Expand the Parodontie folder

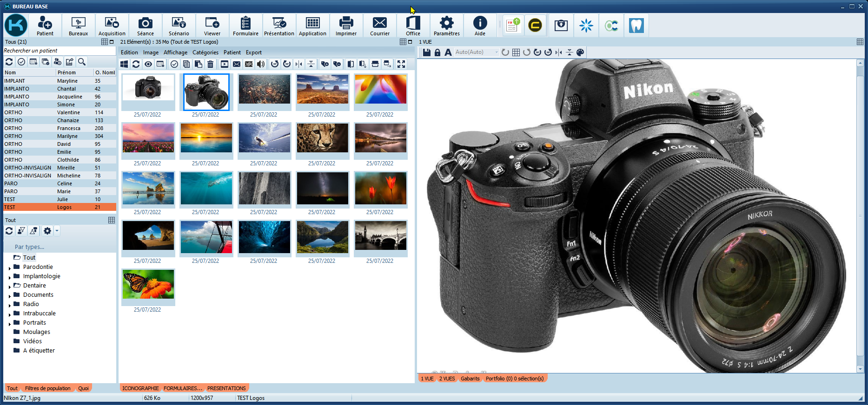10,268
